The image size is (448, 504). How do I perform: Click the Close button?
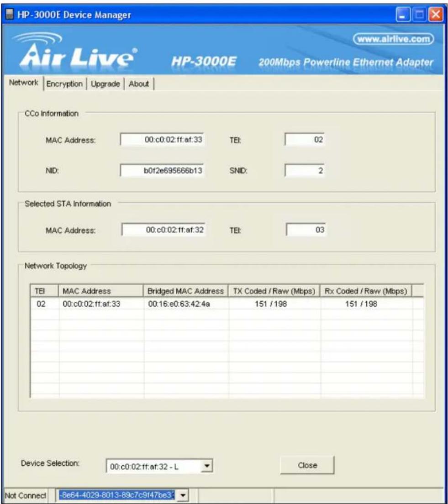click(x=307, y=465)
